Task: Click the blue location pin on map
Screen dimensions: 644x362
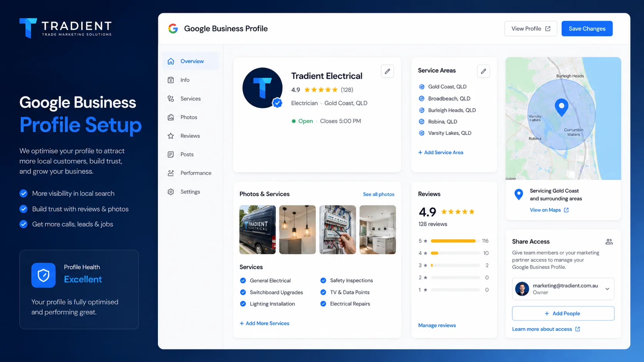Action: [x=562, y=107]
